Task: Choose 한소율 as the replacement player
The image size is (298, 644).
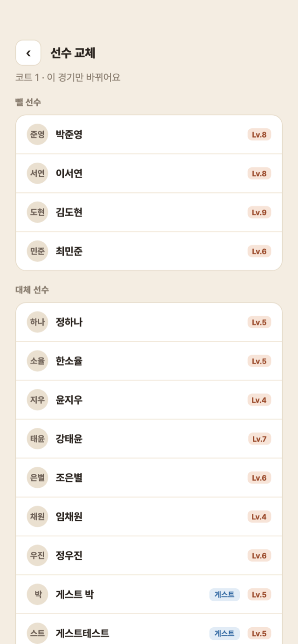Action: 149,361
